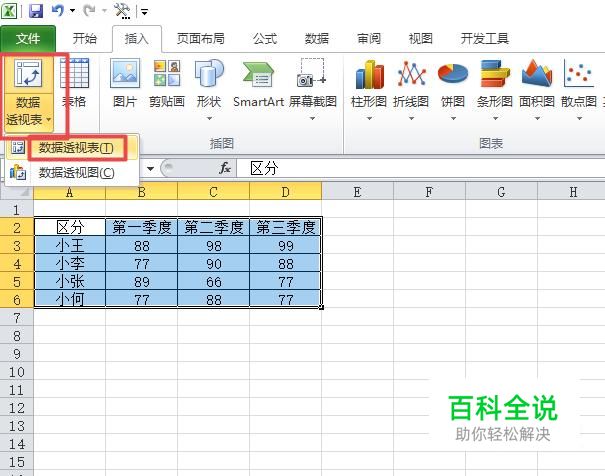This screenshot has width=605, height=476.
Task: Insert a Line chart (折线图)
Action: 411,83
